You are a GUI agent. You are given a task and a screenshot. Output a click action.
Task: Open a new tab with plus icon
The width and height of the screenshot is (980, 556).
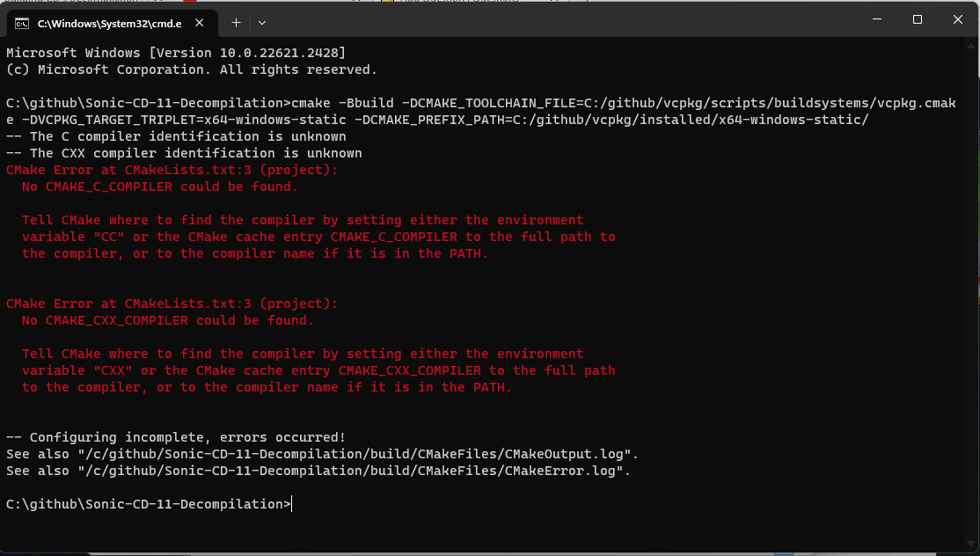pyautogui.click(x=236, y=23)
